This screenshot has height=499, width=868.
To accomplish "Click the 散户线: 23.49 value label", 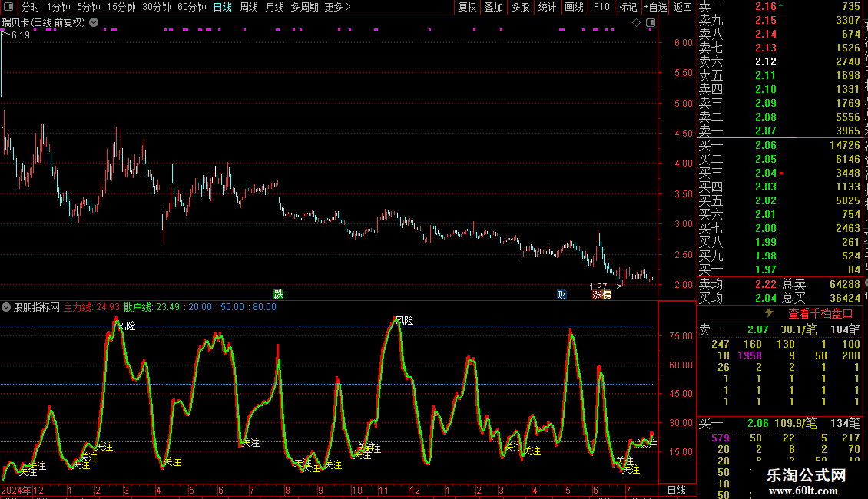I will [151, 307].
